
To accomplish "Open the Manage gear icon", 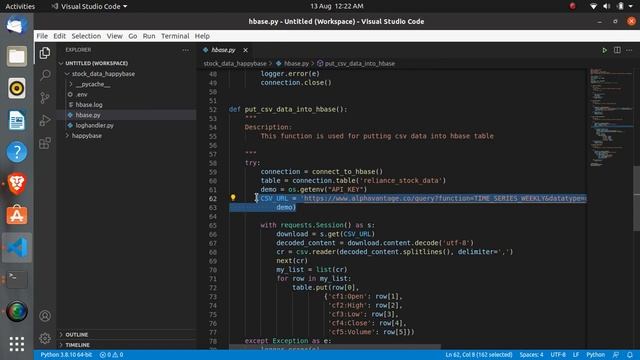I will [45, 338].
